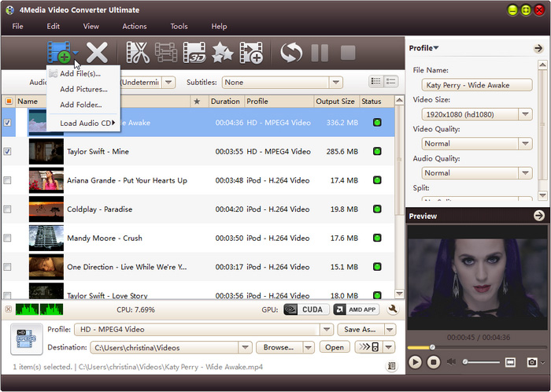Open the bottom Profile dropdown
Screen dimensions: 551x392
pyautogui.click(x=327, y=329)
